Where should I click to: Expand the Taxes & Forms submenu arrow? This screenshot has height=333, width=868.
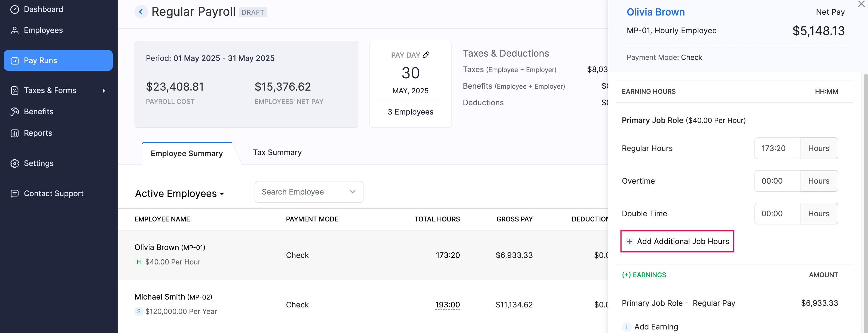[x=104, y=91]
